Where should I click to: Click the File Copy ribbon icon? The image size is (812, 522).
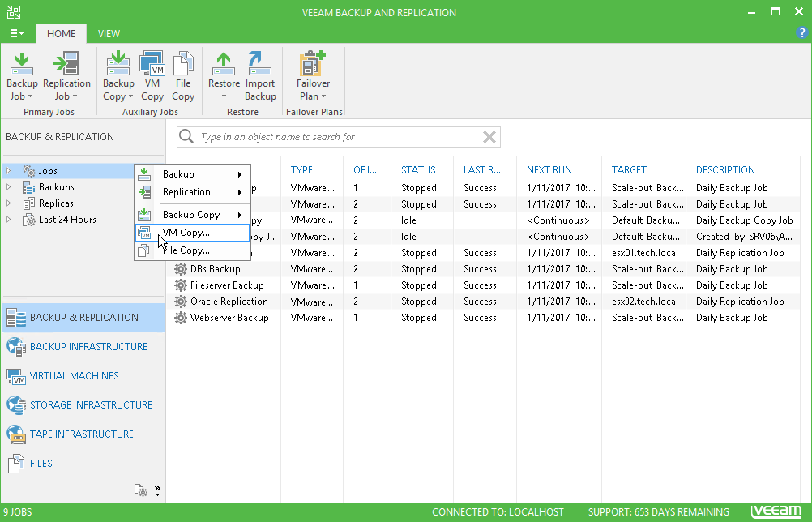click(x=183, y=64)
